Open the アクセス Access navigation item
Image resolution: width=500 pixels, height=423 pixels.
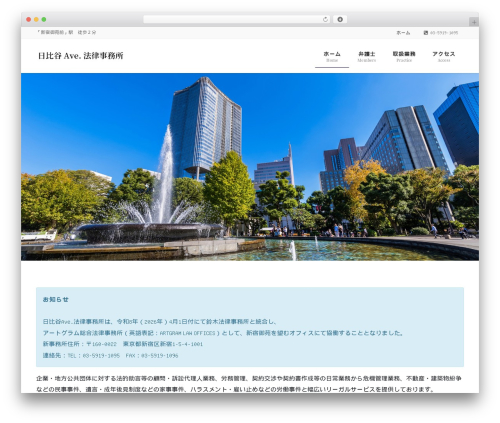pyautogui.click(x=443, y=57)
